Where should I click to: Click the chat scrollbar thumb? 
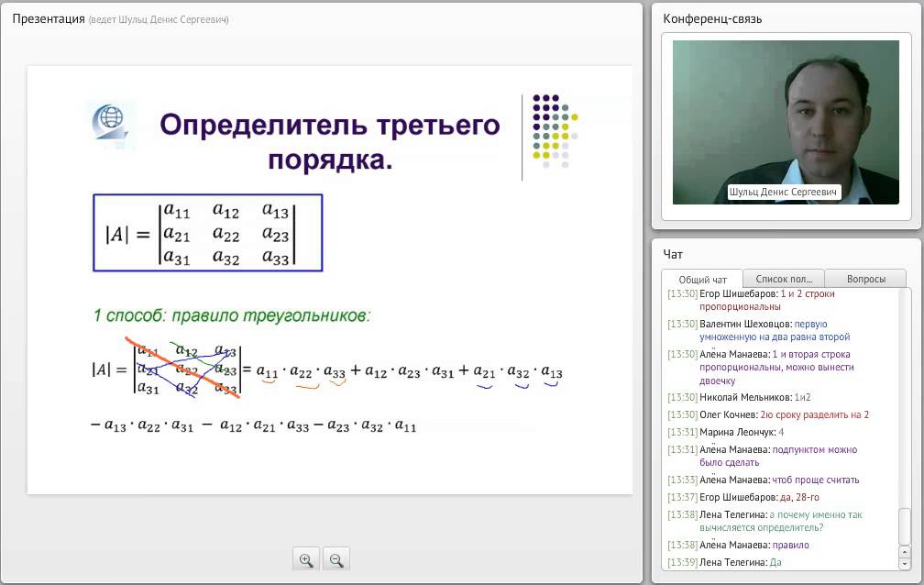[x=905, y=526]
